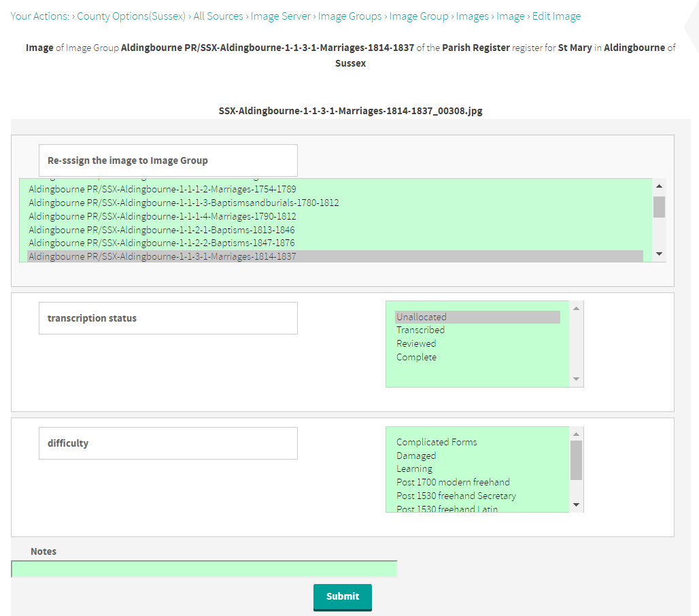The width and height of the screenshot is (699, 616).
Task: Select Post 1700 modern freehand difficulty
Action: click(453, 482)
